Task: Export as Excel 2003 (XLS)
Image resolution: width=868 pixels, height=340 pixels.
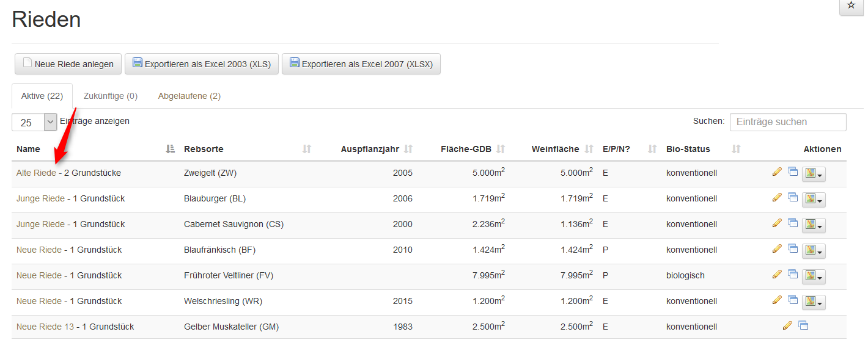Action: [202, 64]
